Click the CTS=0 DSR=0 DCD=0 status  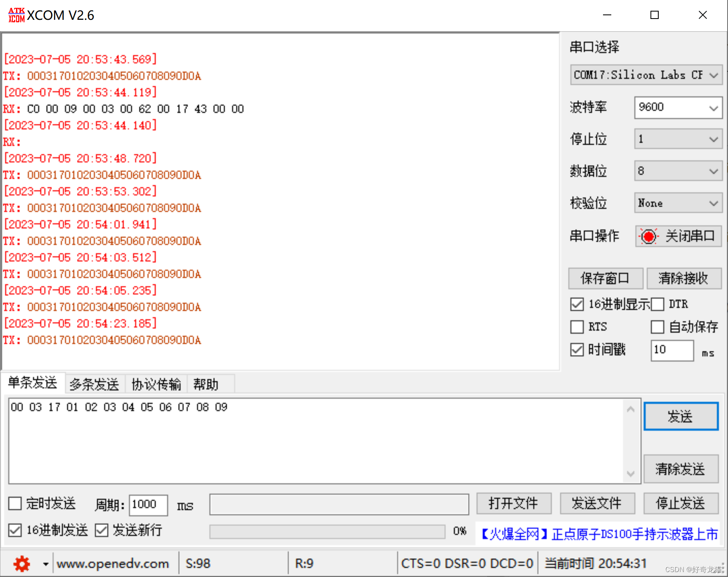tap(467, 564)
